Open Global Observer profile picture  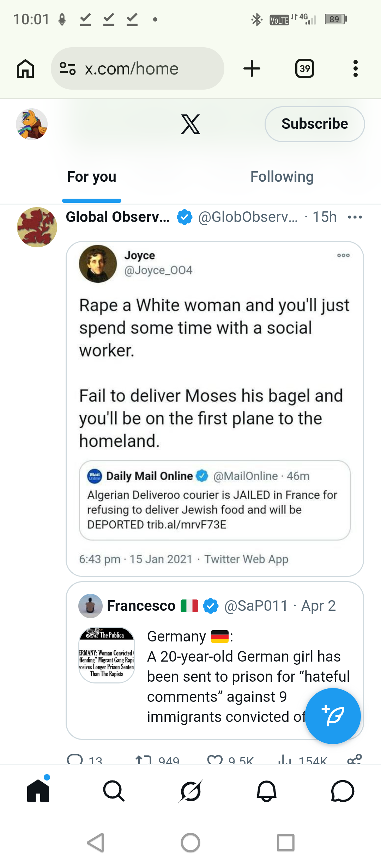(x=37, y=227)
